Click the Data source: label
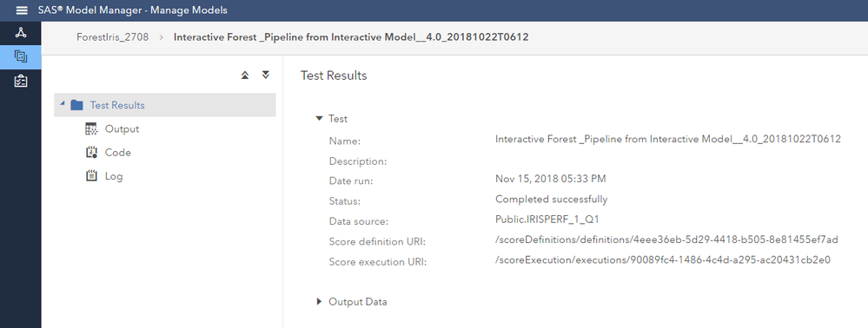Screen dimensions: 868x328 pyautogui.click(x=359, y=222)
